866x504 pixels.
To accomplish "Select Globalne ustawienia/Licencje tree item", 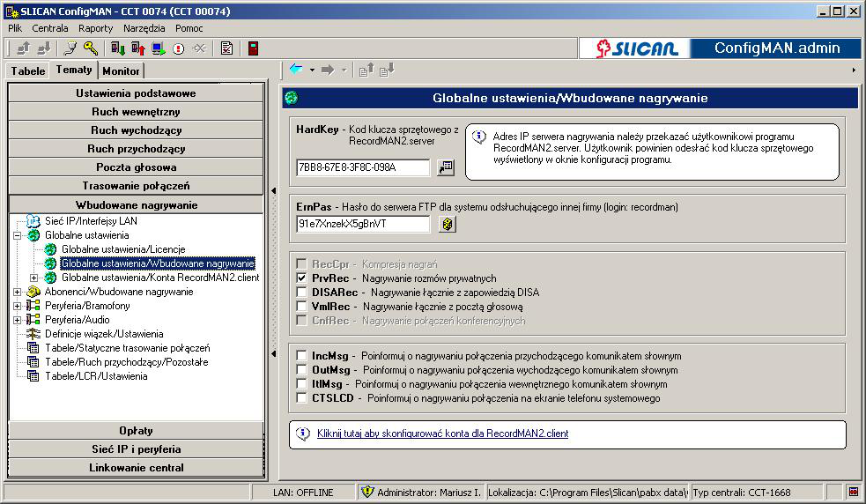I will coord(123,249).
